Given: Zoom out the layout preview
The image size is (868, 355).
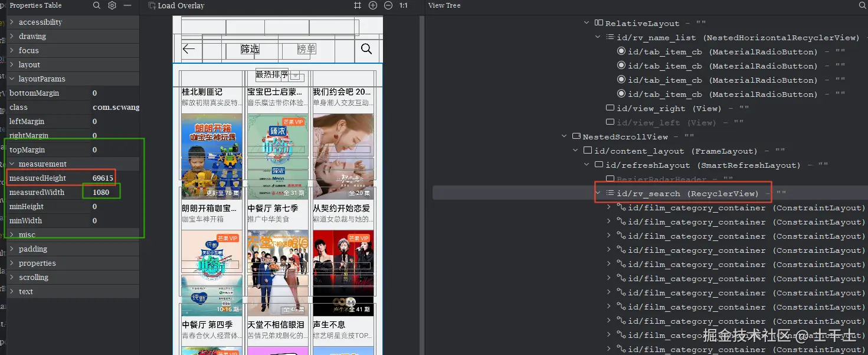Looking at the screenshot, I should (388, 5).
